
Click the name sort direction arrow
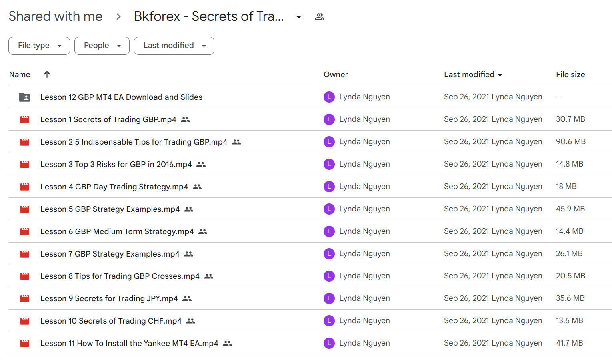47,74
